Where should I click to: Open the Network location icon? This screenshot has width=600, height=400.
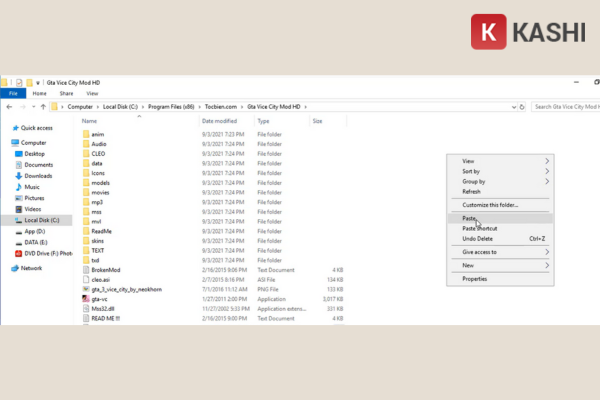point(14,268)
